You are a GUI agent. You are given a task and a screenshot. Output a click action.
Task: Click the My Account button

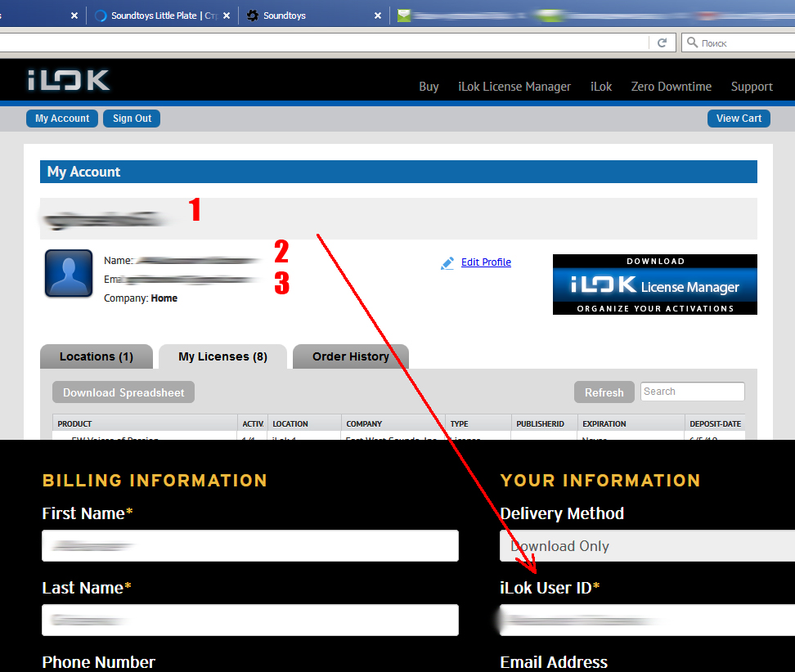62,119
